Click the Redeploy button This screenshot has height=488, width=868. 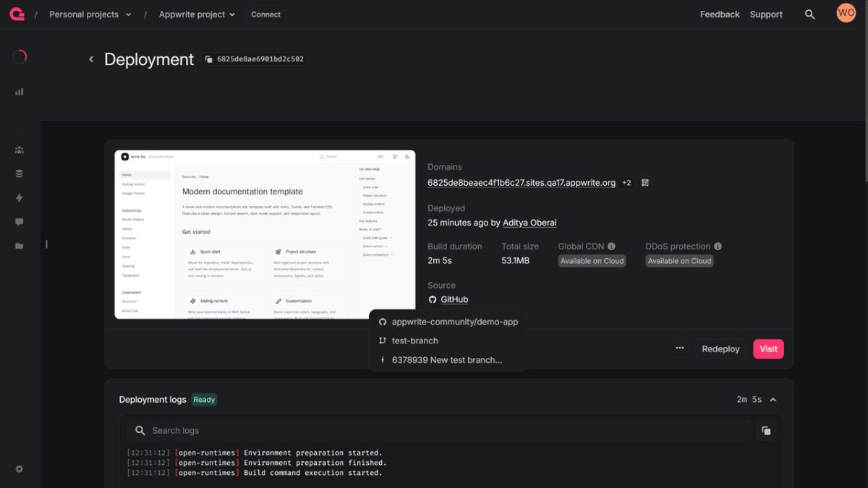(720, 349)
